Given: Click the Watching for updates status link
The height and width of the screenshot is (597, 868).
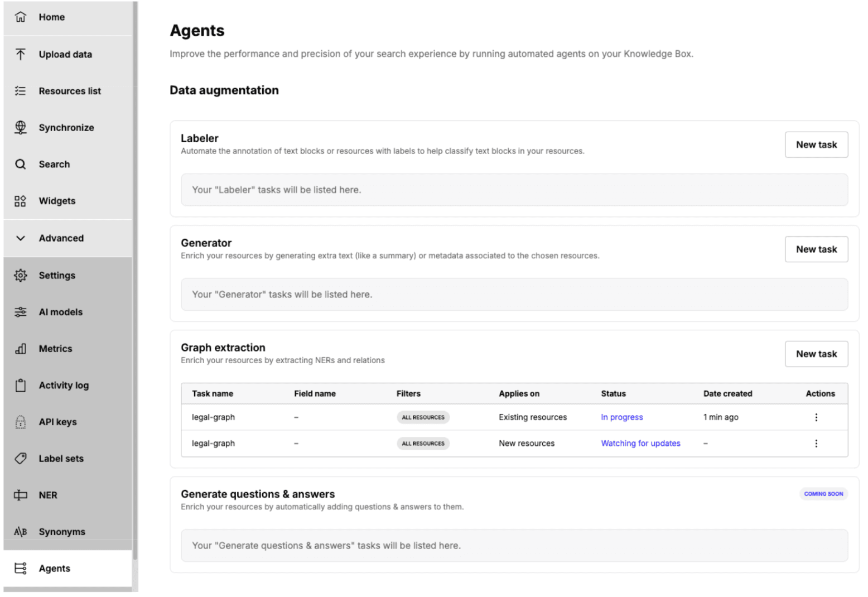Looking at the screenshot, I should click(640, 444).
